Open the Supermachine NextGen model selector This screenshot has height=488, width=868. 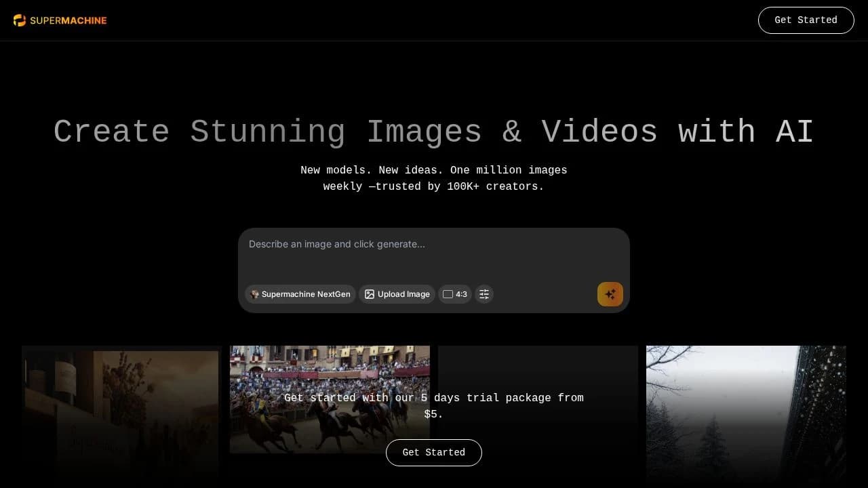coord(300,294)
